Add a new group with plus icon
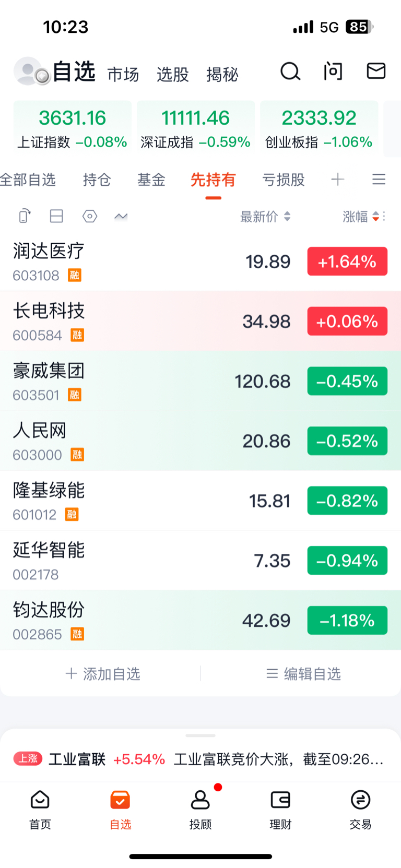Viewport: 401px width, 868px height. click(338, 180)
